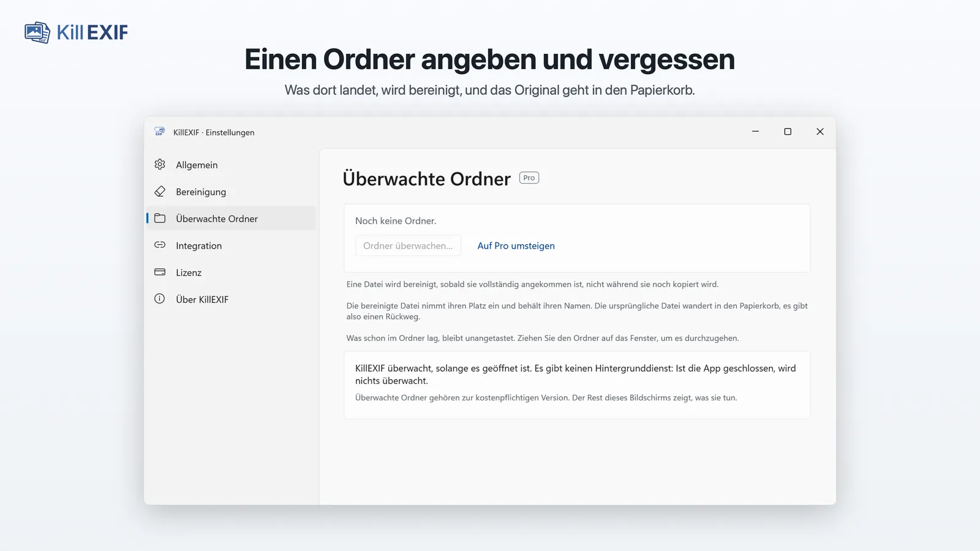Screen dimensions: 980x551
Task: Select Überwachte Ordner in sidebar
Action: coord(232,219)
